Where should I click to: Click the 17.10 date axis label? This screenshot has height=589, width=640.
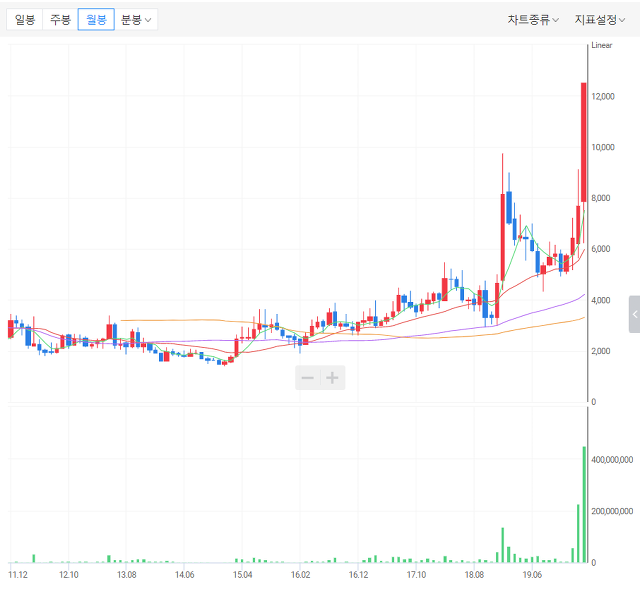click(x=416, y=575)
